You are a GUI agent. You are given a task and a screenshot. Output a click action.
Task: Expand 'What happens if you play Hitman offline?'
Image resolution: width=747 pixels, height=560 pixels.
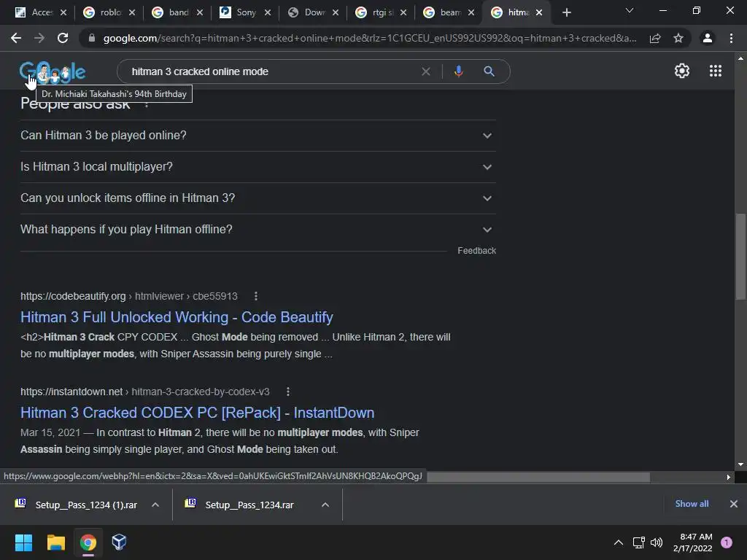258,230
